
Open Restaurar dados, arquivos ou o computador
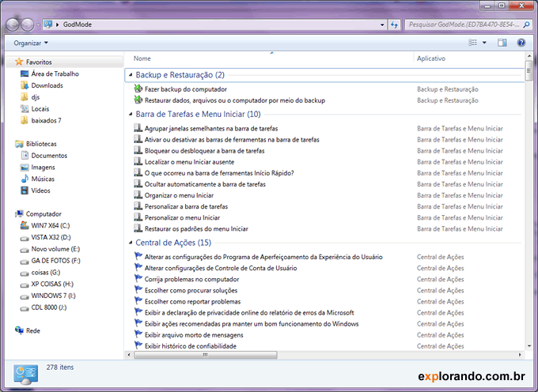tap(235, 100)
